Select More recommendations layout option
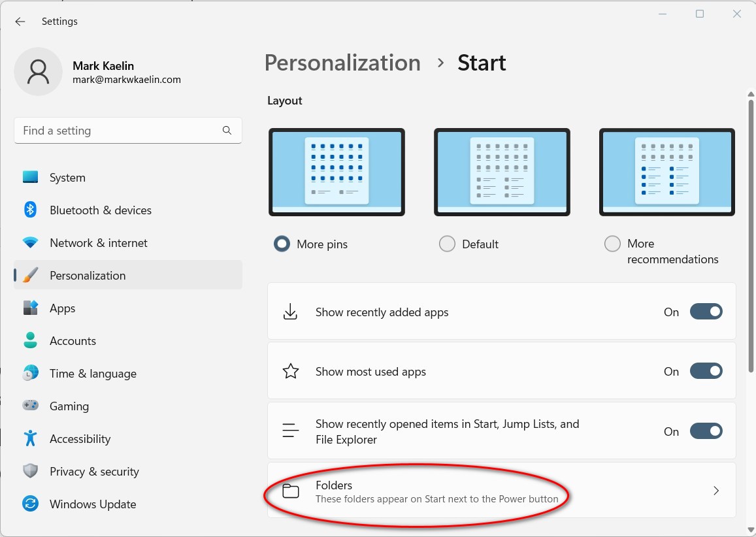The image size is (756, 537). [x=612, y=243]
